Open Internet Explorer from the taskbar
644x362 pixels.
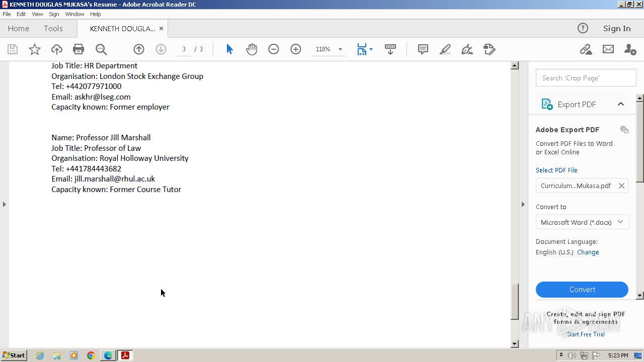40,355
